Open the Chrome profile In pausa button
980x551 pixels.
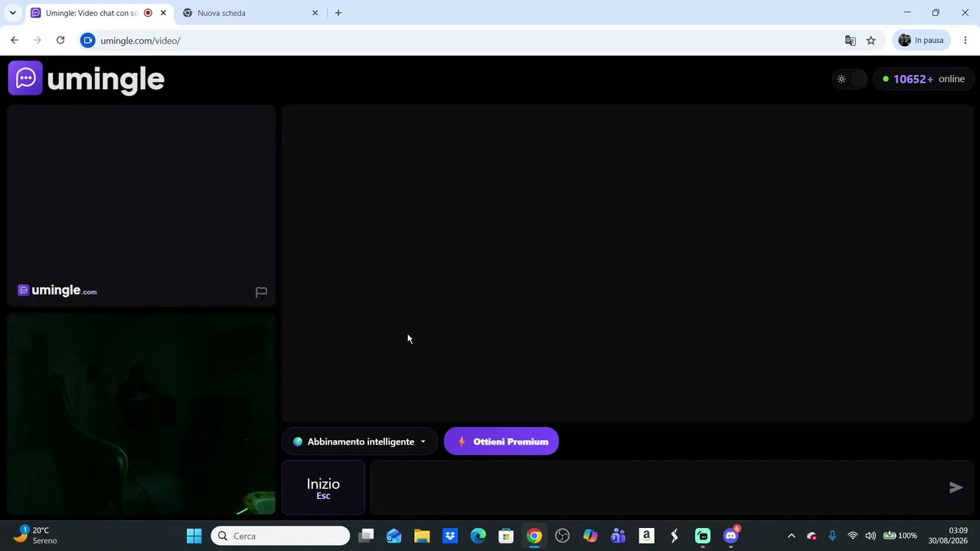click(x=923, y=41)
